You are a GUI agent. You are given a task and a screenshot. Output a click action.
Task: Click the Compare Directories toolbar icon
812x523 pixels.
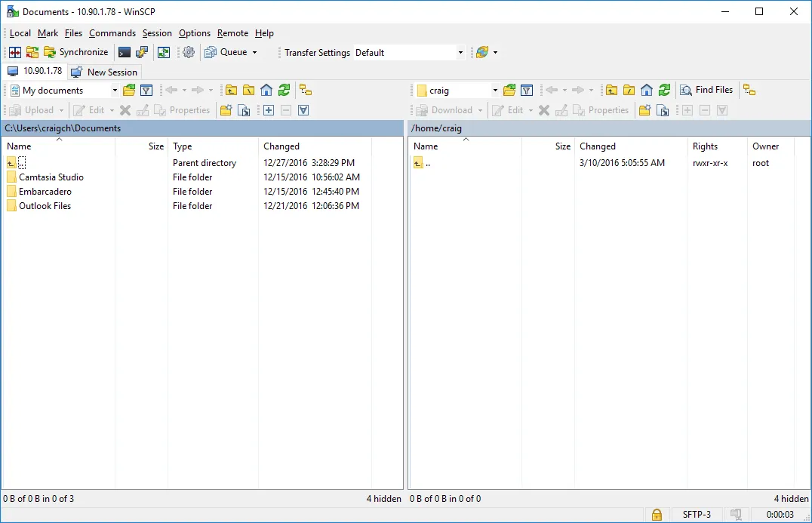click(32, 52)
